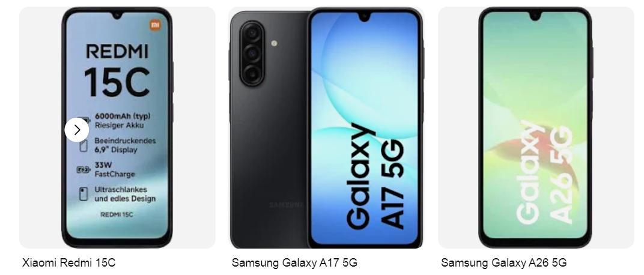The image size is (644, 275).
Task: Click the white Galaxy A26 5G screen text
Action: (x=544, y=172)
